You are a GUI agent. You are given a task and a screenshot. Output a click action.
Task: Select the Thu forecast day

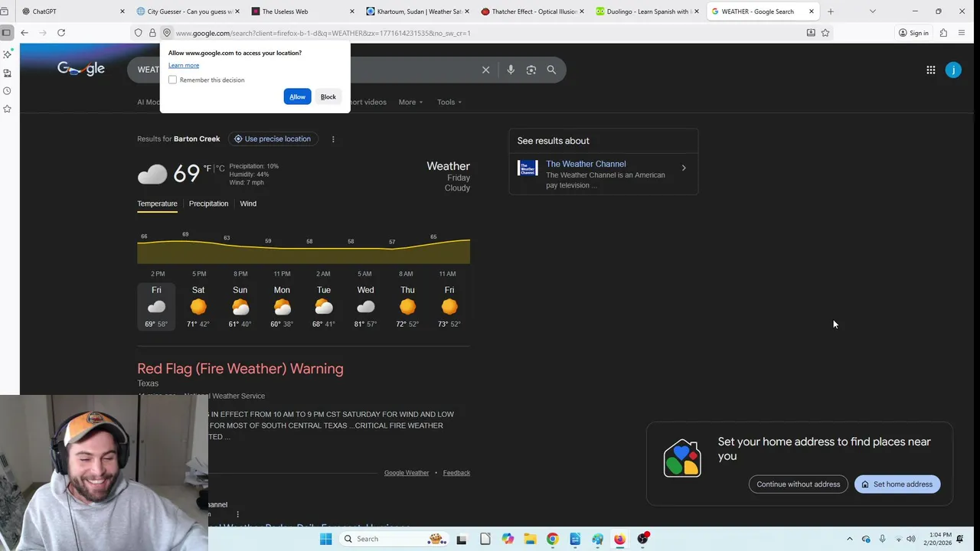[x=407, y=306]
